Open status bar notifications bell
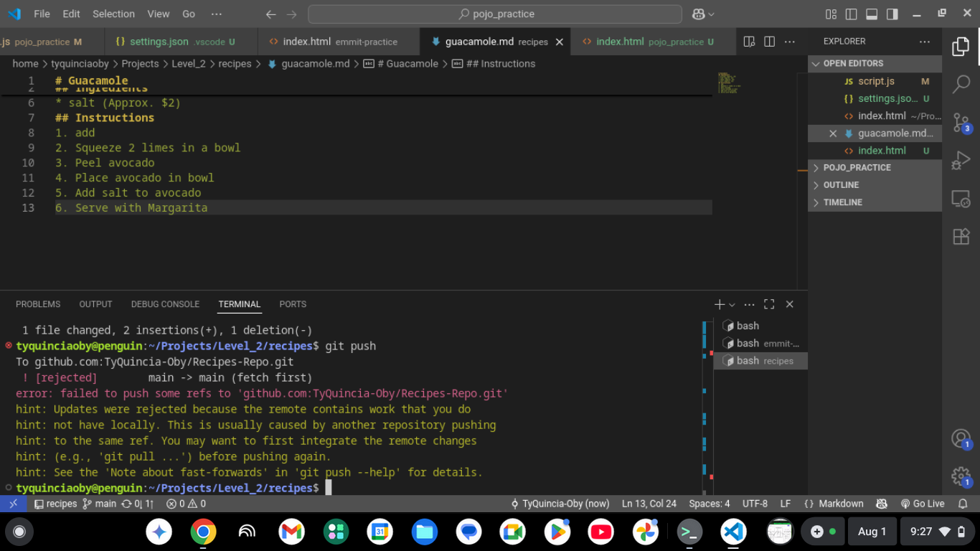 pos(963,504)
